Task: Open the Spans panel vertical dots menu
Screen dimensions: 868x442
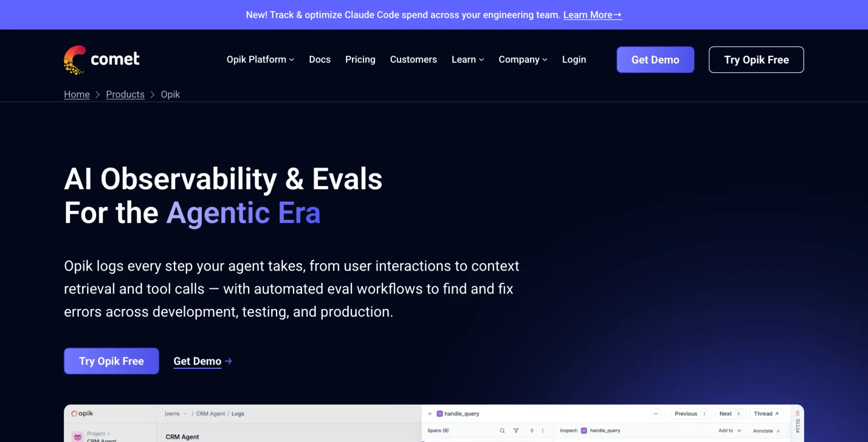Action: click(x=542, y=431)
